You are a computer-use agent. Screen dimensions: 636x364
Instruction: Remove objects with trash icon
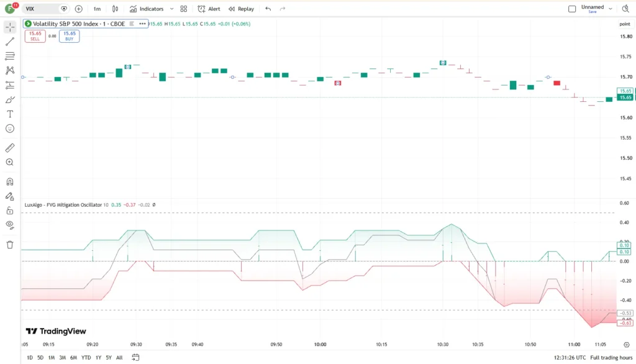click(10, 245)
